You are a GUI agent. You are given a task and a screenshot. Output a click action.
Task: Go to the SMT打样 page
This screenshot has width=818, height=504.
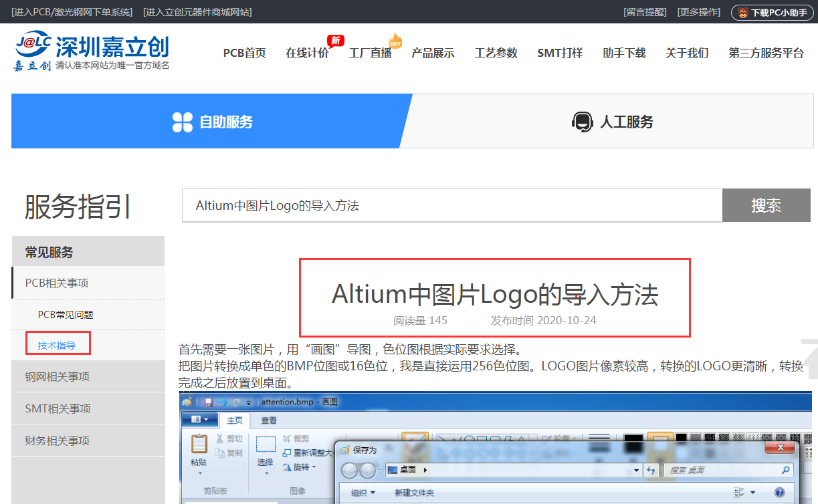point(560,53)
